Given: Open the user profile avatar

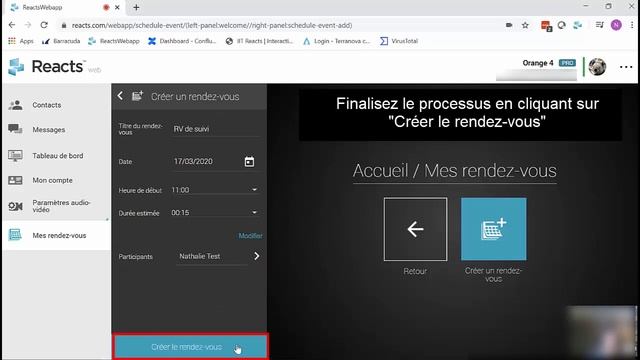Looking at the screenshot, I should (597, 67).
